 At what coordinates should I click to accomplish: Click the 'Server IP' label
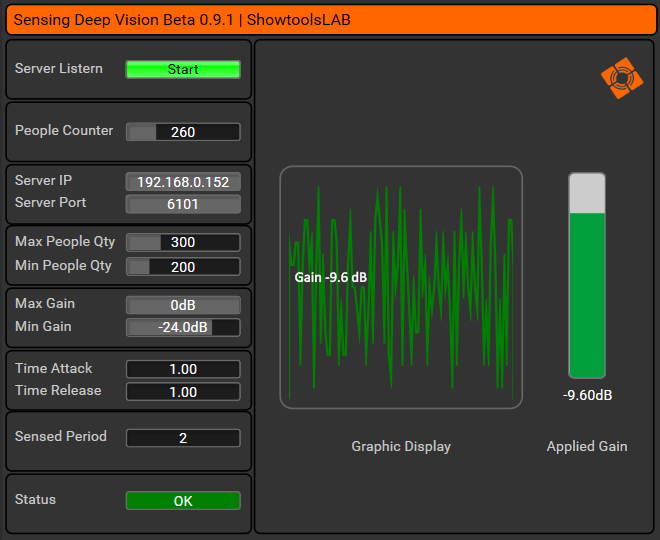[x=43, y=180]
